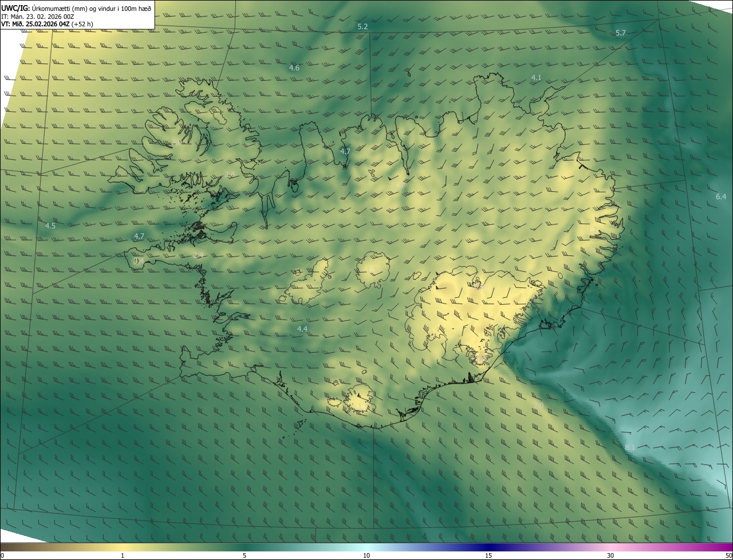Click the 8.1 value label
733x560 pixels.
click(630, 447)
